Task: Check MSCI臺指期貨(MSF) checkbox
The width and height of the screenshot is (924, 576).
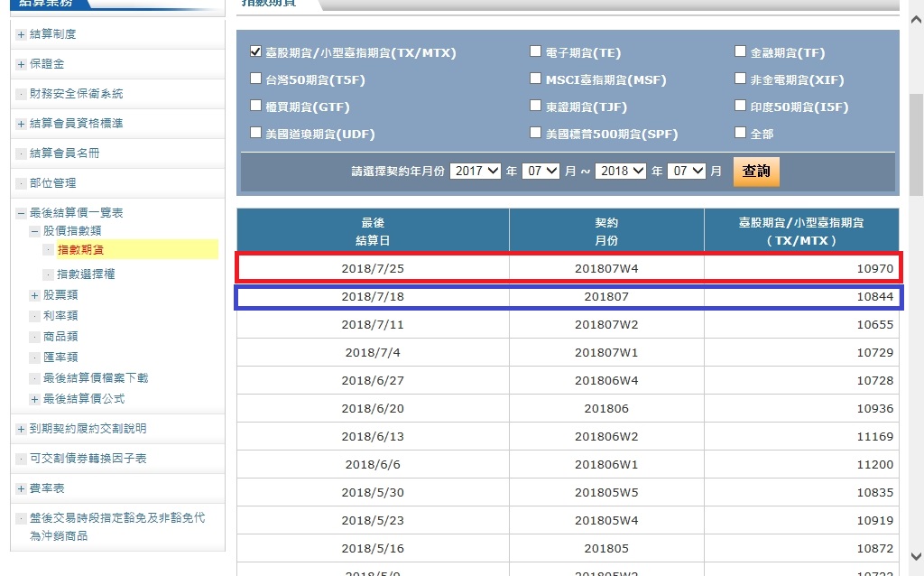Action: 535,79
